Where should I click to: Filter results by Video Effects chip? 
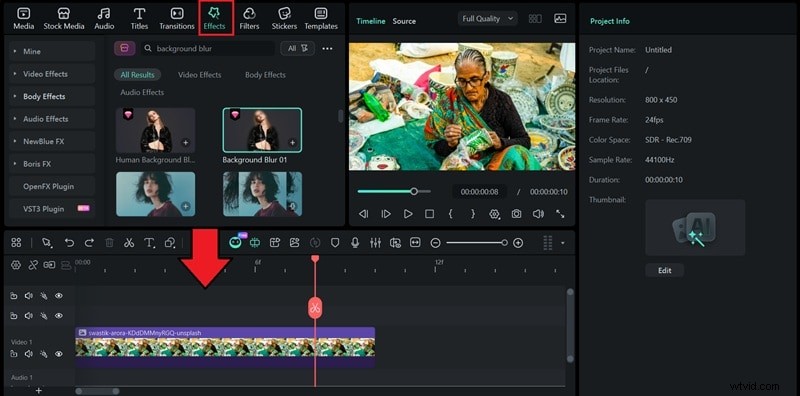(199, 75)
